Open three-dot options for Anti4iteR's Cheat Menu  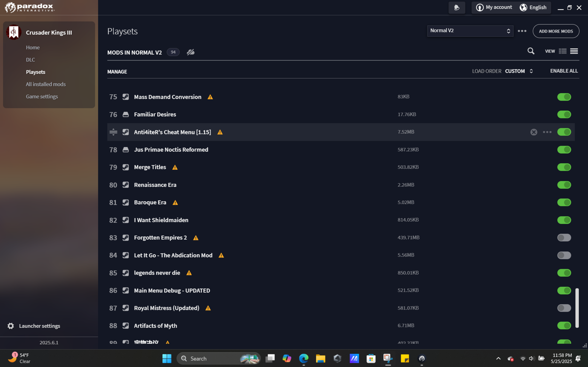(x=547, y=132)
